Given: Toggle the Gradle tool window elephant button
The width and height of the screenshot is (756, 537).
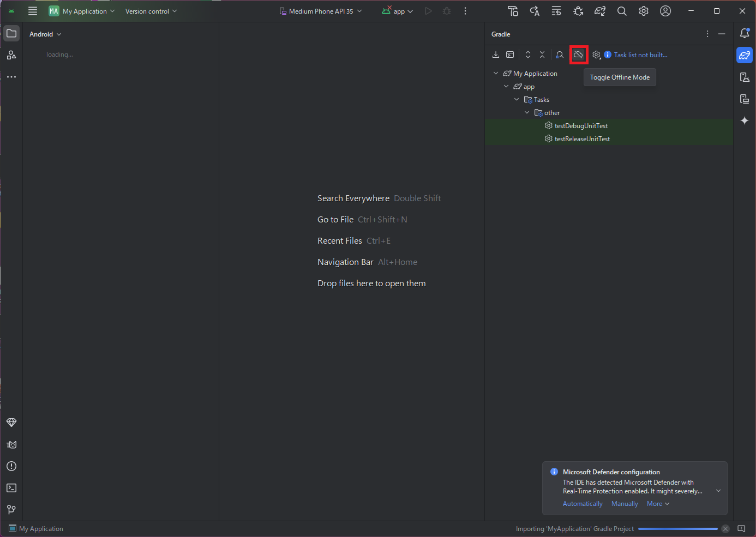Looking at the screenshot, I should [x=745, y=55].
